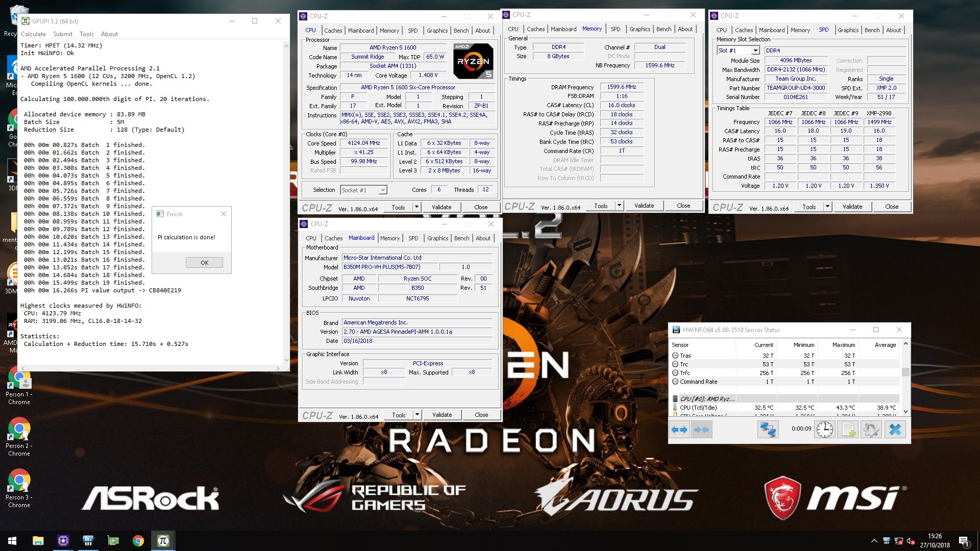980x551 pixels.
Task: Select SPD tab in CPU-Z CPU window
Action: tap(412, 31)
